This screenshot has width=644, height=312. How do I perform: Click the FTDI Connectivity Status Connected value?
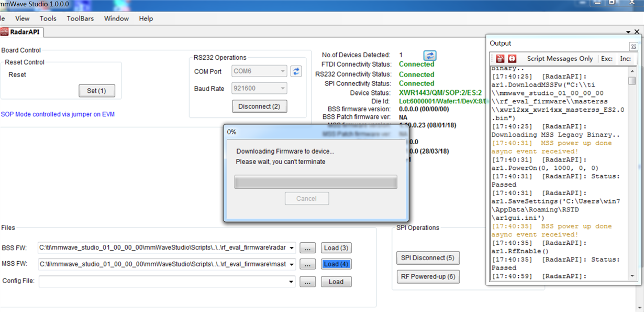416,64
